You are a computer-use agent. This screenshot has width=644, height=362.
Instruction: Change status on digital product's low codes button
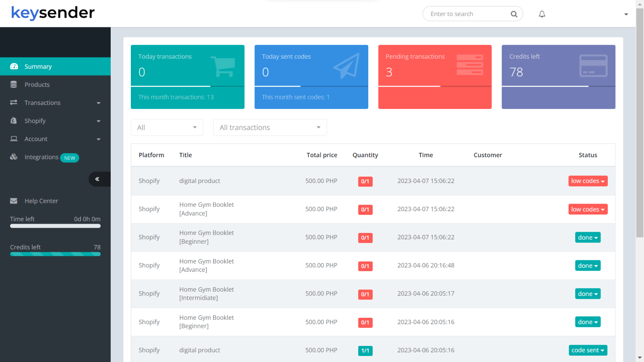tap(588, 181)
